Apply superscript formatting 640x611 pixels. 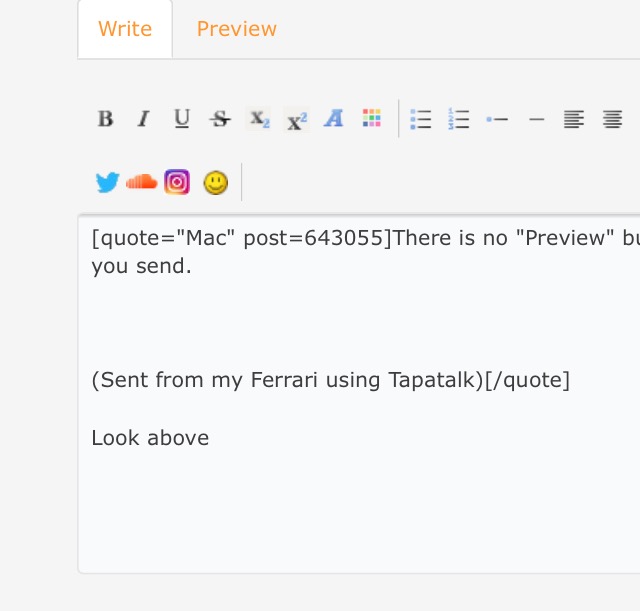[x=297, y=120]
